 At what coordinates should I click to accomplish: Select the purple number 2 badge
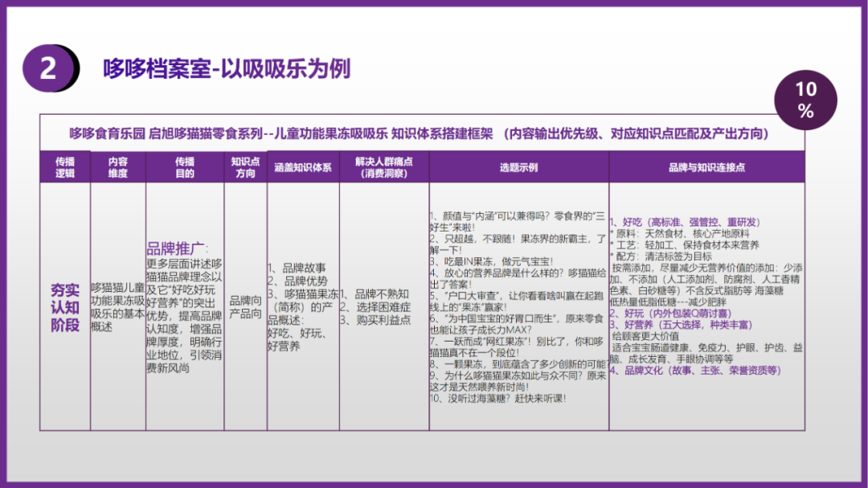tap(50, 68)
